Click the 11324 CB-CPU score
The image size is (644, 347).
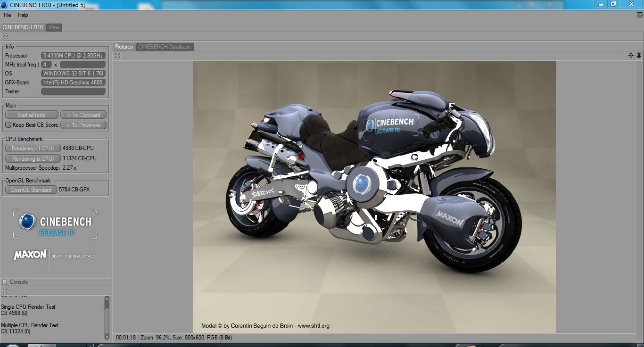coord(80,158)
